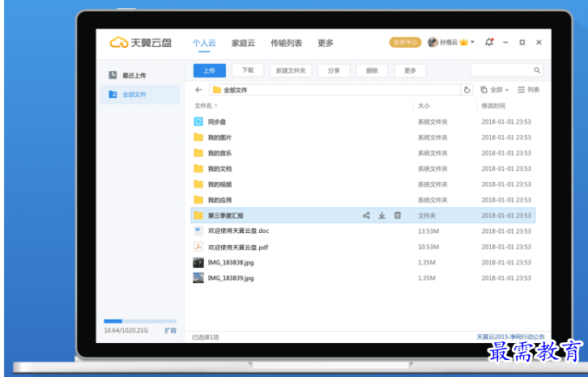Screen dimensions: 588x377
Task: Click the 天翼云盘 cloud logo icon
Action: pyautogui.click(x=119, y=43)
